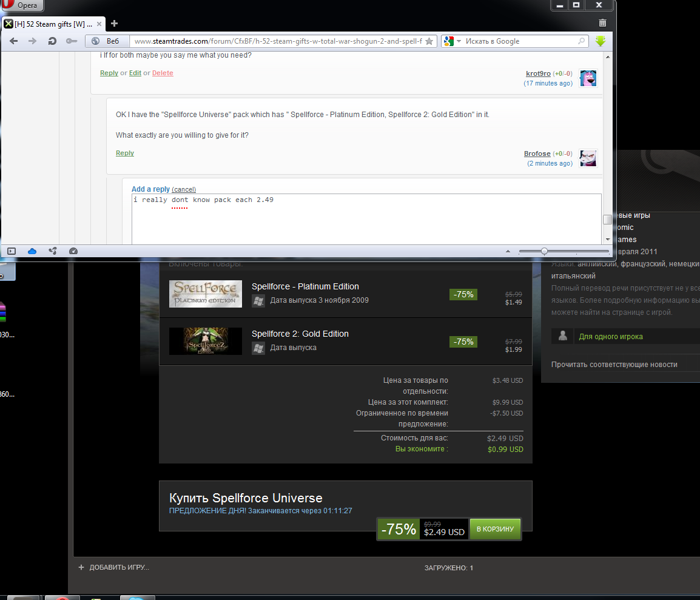
Task: Click krot9ro's avatar image
Action: (x=588, y=79)
